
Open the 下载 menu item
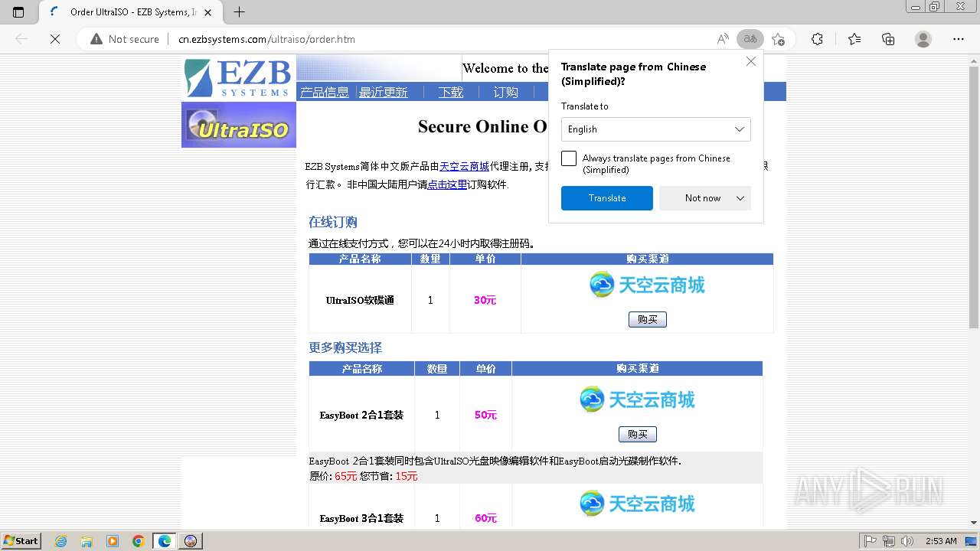tap(451, 92)
